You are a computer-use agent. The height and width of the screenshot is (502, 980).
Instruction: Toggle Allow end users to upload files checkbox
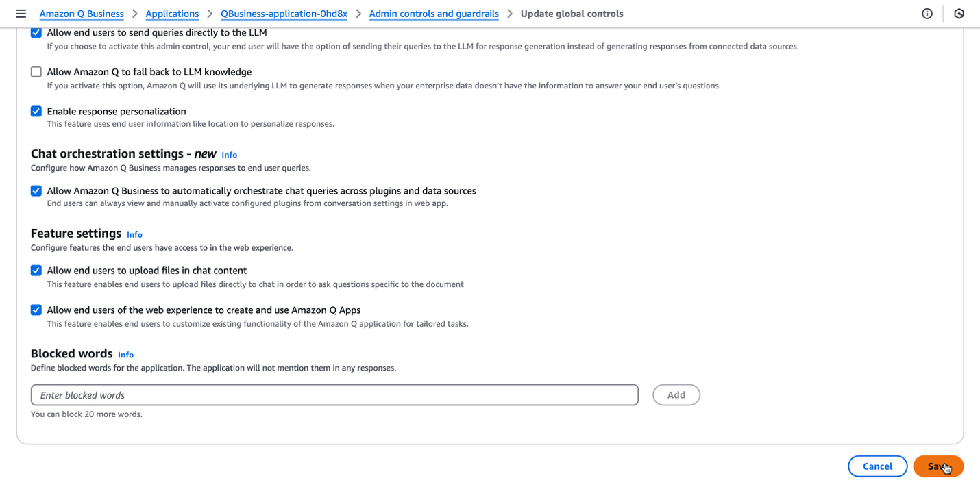click(x=36, y=271)
